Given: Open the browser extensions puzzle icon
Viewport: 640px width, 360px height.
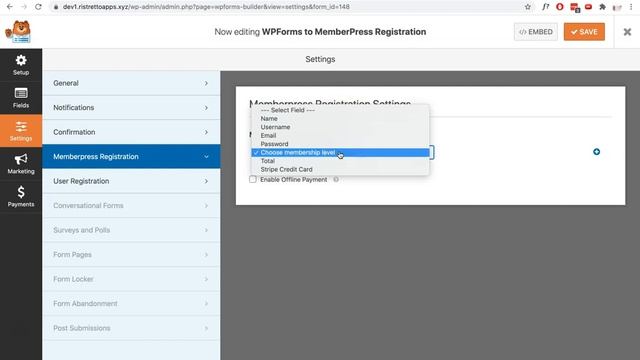Looking at the screenshot, I should pos(602,7).
